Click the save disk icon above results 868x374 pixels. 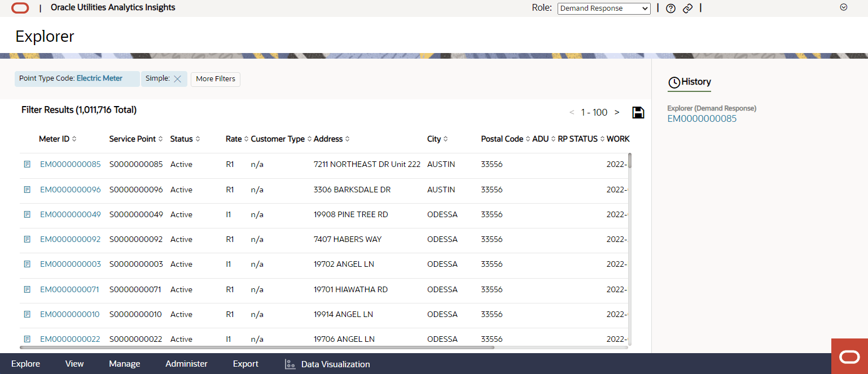click(x=638, y=112)
